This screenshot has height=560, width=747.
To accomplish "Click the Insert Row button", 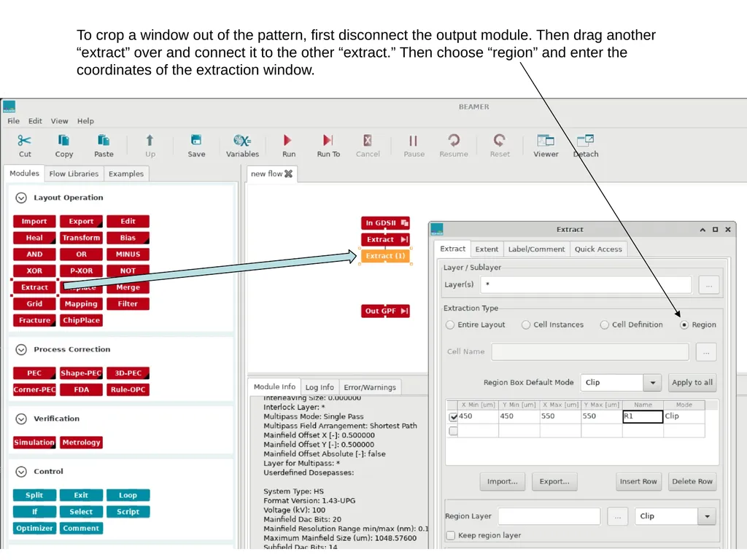I will [x=638, y=481].
